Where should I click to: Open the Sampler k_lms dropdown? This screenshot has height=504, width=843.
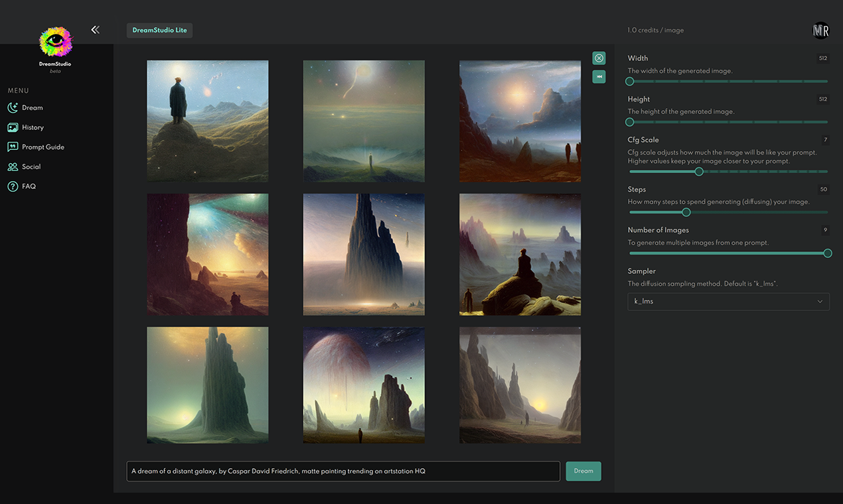(728, 301)
